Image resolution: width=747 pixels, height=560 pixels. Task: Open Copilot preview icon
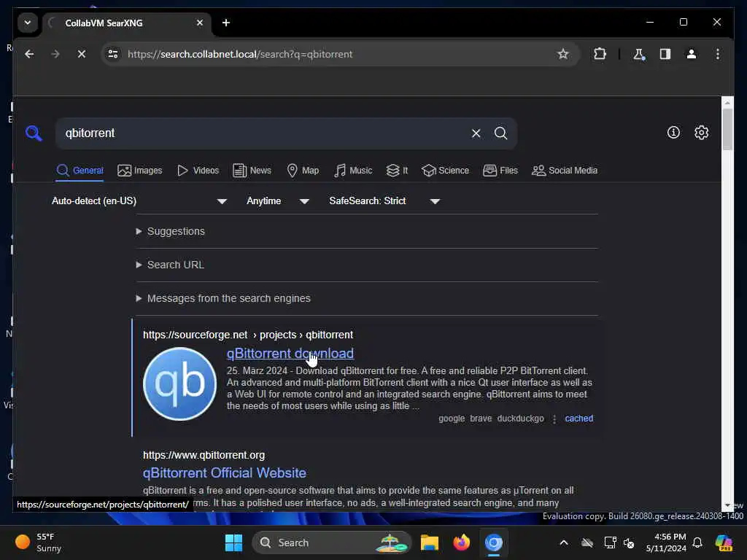724,542
